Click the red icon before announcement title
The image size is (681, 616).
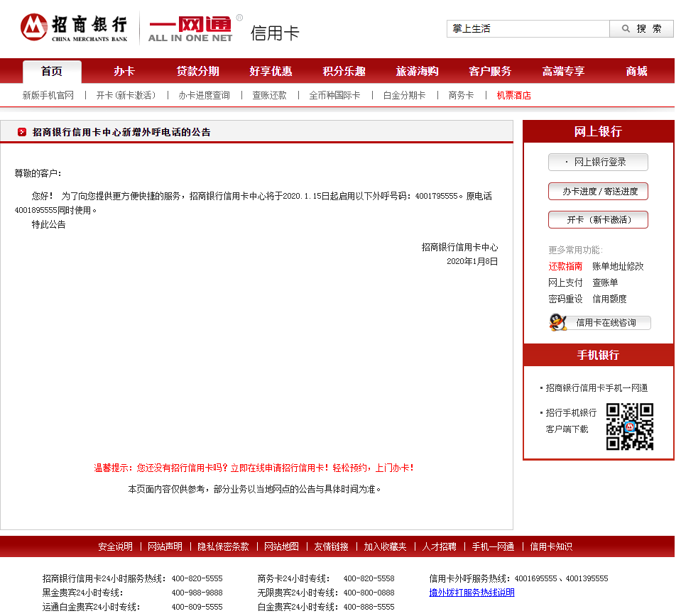22,132
